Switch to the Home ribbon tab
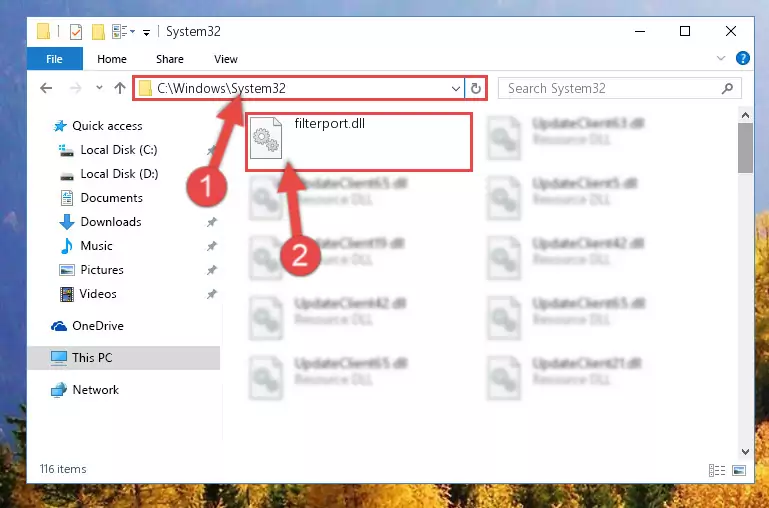The height and width of the screenshot is (508, 769). click(x=112, y=59)
